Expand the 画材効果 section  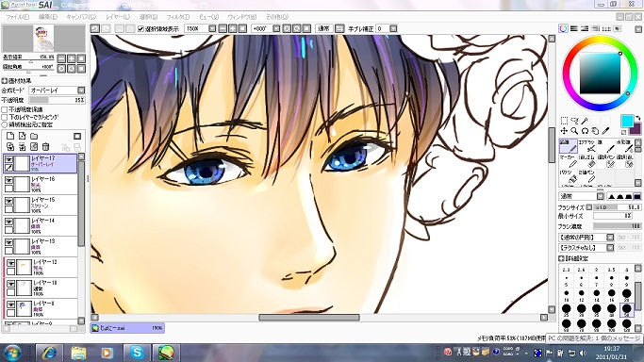[5, 81]
